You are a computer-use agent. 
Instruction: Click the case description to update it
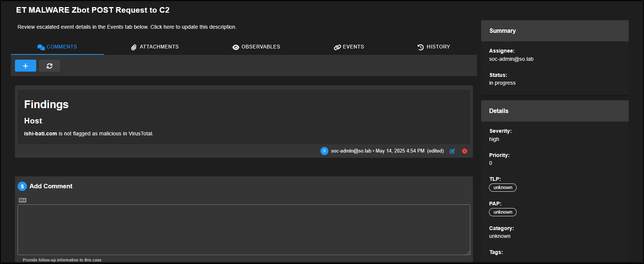[x=127, y=27]
